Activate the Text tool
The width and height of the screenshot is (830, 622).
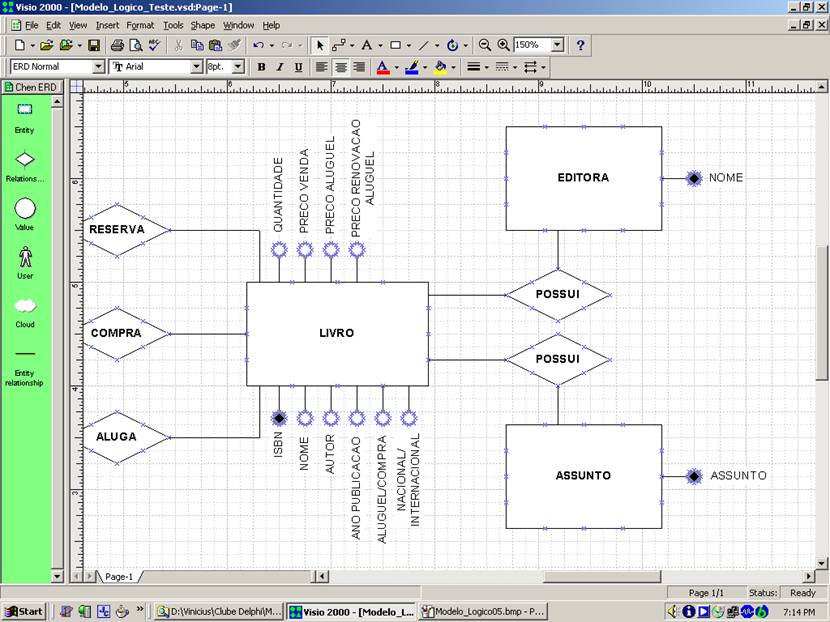[x=366, y=45]
